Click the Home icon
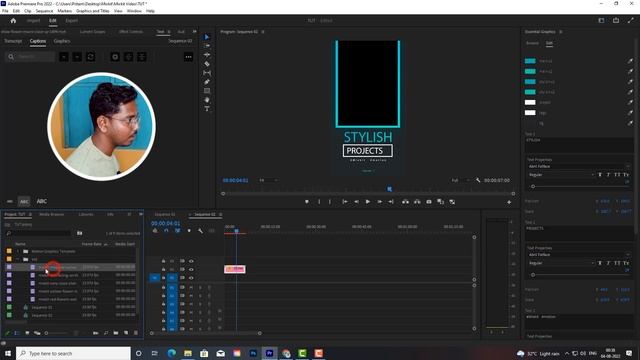Viewport: 640px width, 360px height. pyautogui.click(x=13, y=20)
